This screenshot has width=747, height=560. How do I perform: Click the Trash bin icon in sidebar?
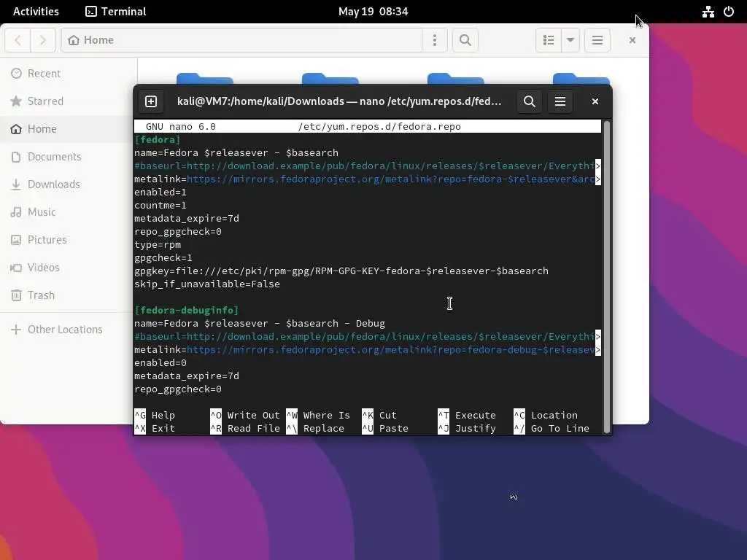[16, 295]
